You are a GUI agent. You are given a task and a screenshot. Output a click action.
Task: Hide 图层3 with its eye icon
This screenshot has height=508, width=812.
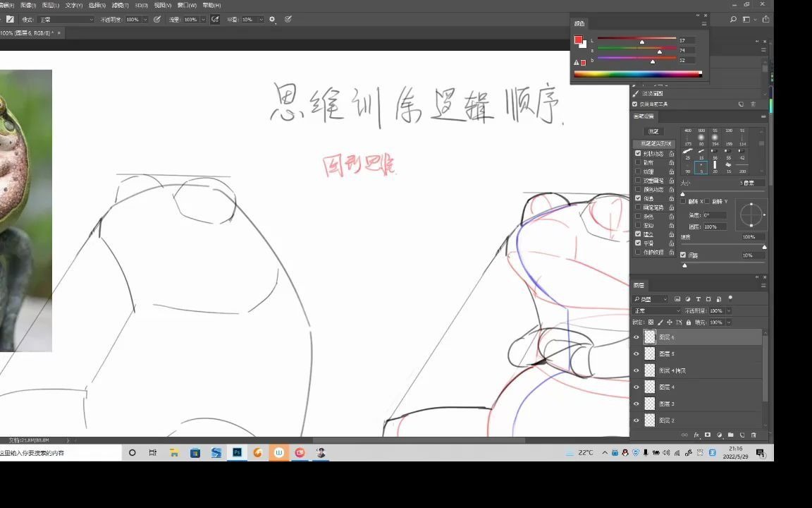[636, 404]
